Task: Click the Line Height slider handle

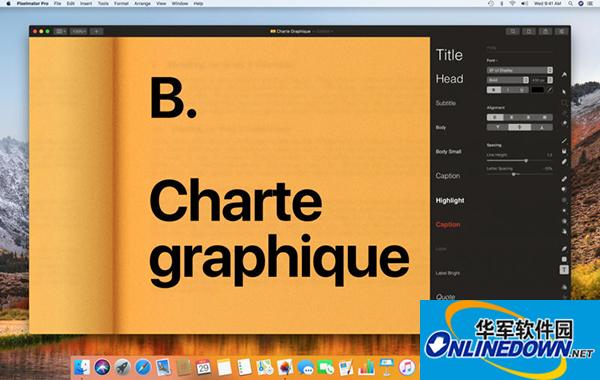Action: pos(526,161)
